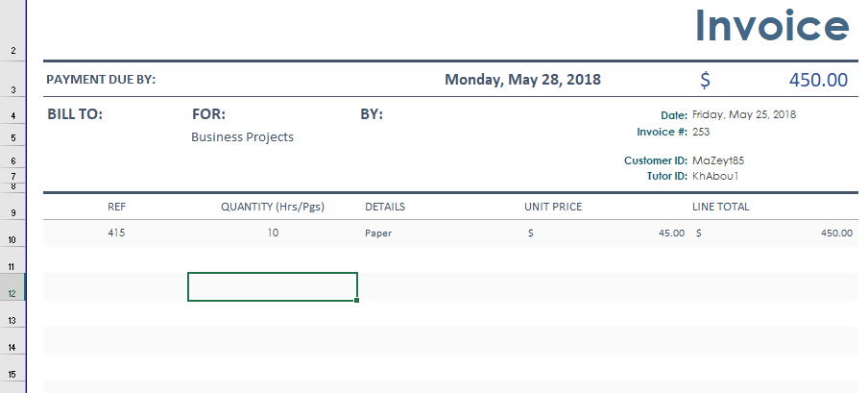The height and width of the screenshot is (393, 868).
Task: Select the Customer ID value MaZeyt85
Action: click(x=718, y=160)
